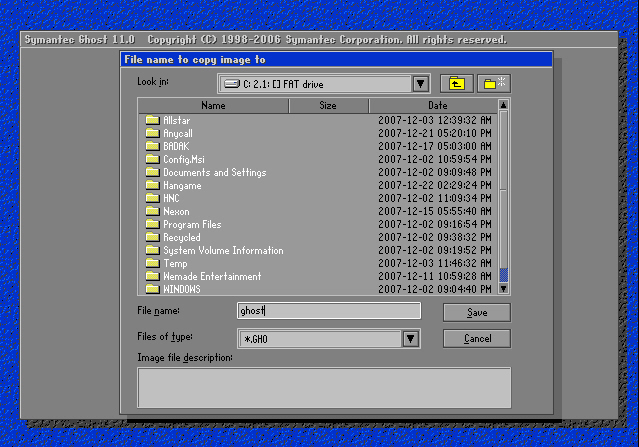The width and height of the screenshot is (639, 447).
Task: Click the Config.Msi folder name
Action: coord(184,159)
